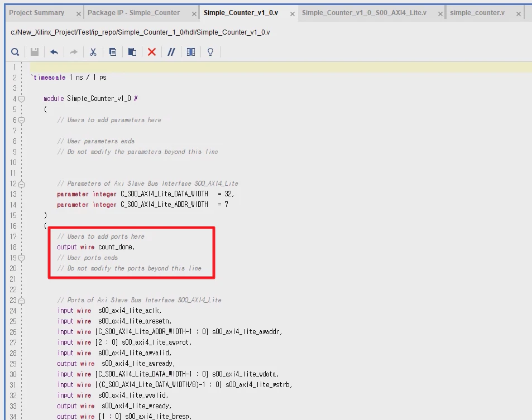The width and height of the screenshot is (532, 420).
Task: Click line number 1 in the gutter
Action: click(15, 67)
